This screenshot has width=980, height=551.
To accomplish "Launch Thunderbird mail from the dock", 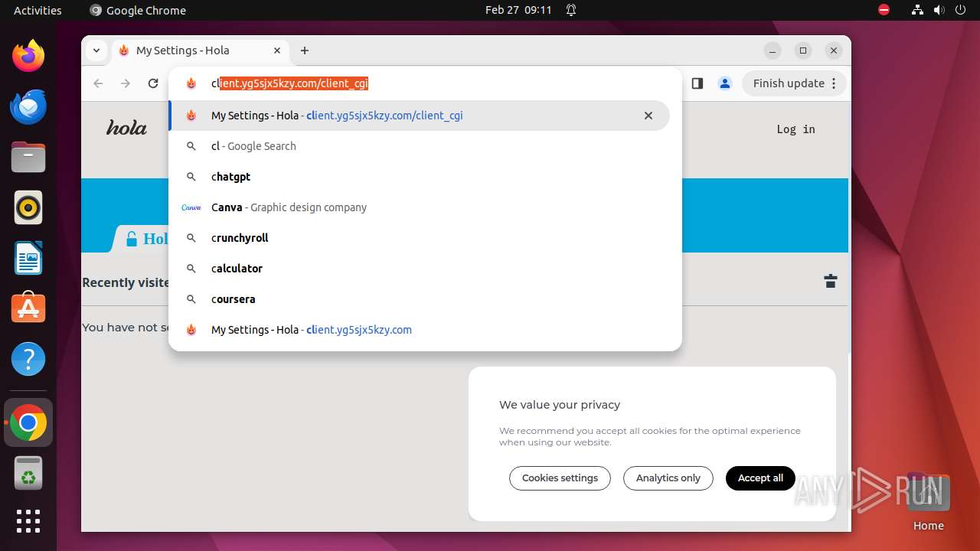I will click(x=28, y=106).
